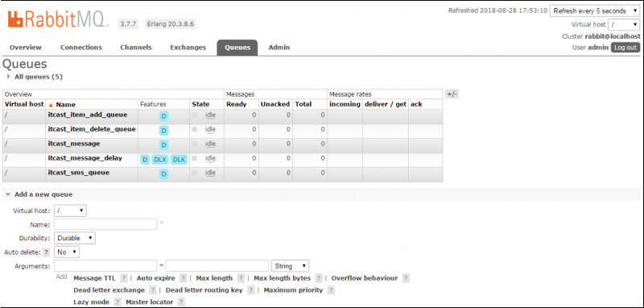
Task: Open the Durability dropdown
Action: coord(75,238)
